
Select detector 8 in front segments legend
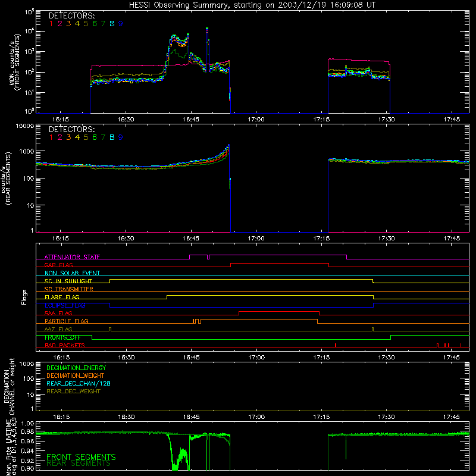pos(112,24)
